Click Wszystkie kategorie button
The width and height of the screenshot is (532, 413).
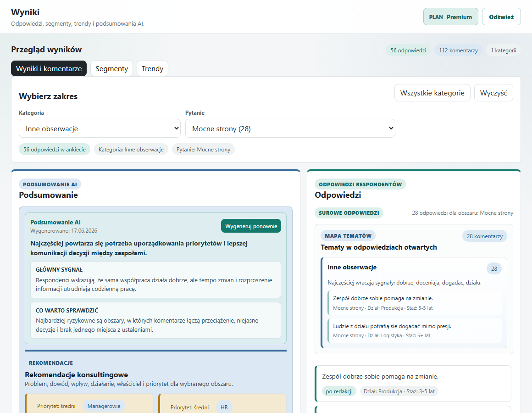click(432, 93)
